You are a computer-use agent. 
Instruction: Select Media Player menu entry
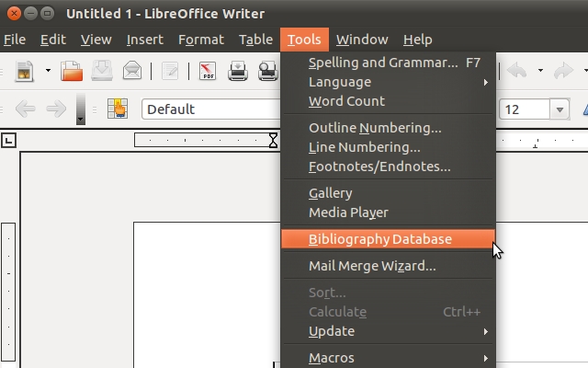pyautogui.click(x=388, y=213)
